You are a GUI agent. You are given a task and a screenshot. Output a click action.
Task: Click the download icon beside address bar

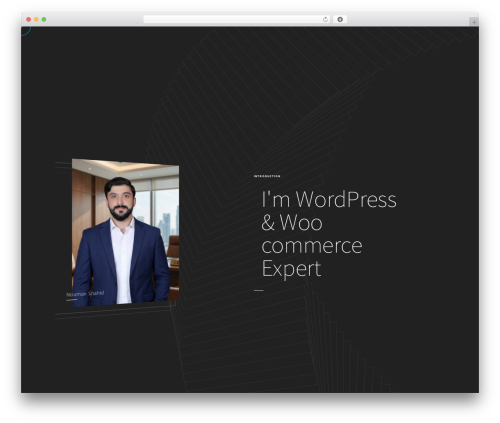point(340,19)
